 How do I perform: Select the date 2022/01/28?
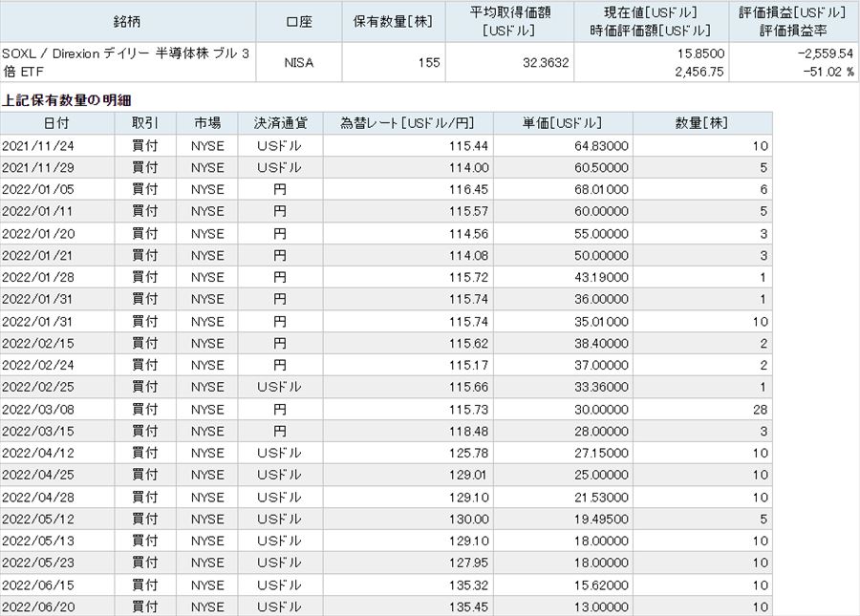tap(38, 277)
